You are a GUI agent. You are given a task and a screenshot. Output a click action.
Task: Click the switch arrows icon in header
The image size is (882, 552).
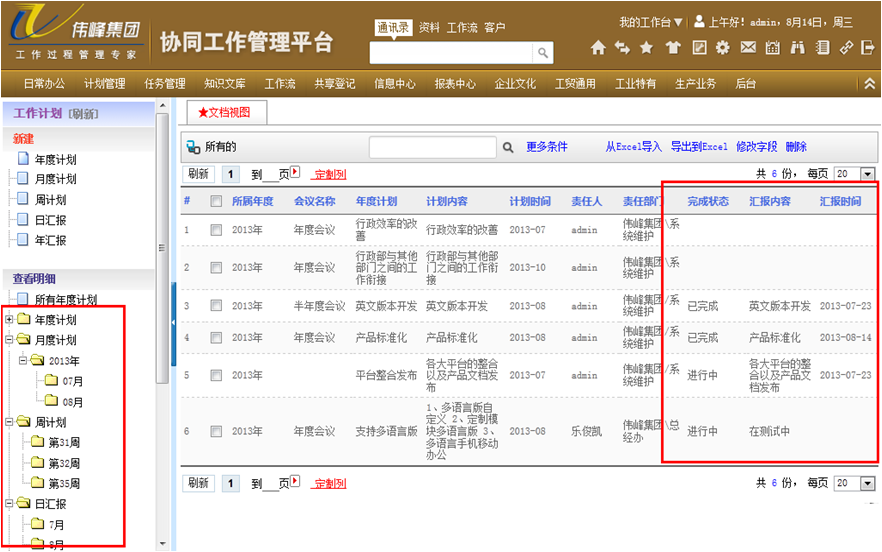[x=622, y=48]
